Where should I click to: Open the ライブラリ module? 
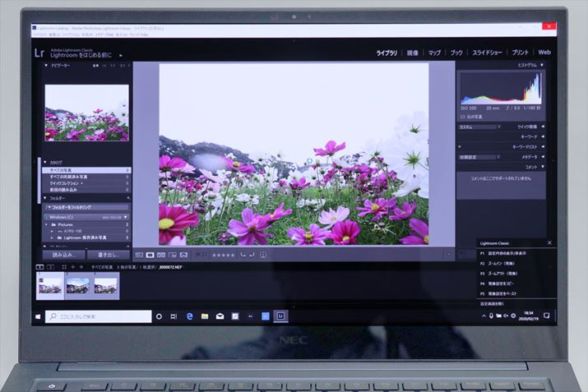[387, 53]
